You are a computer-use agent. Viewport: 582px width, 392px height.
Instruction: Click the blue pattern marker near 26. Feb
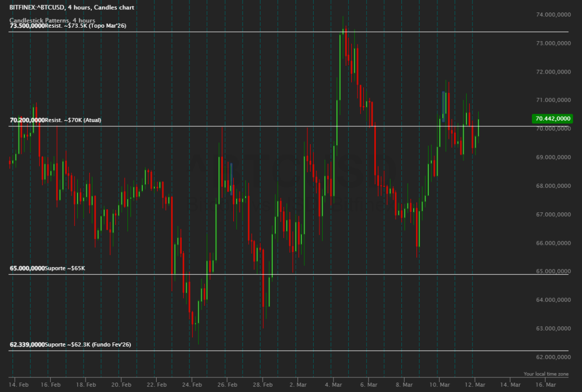(x=231, y=179)
